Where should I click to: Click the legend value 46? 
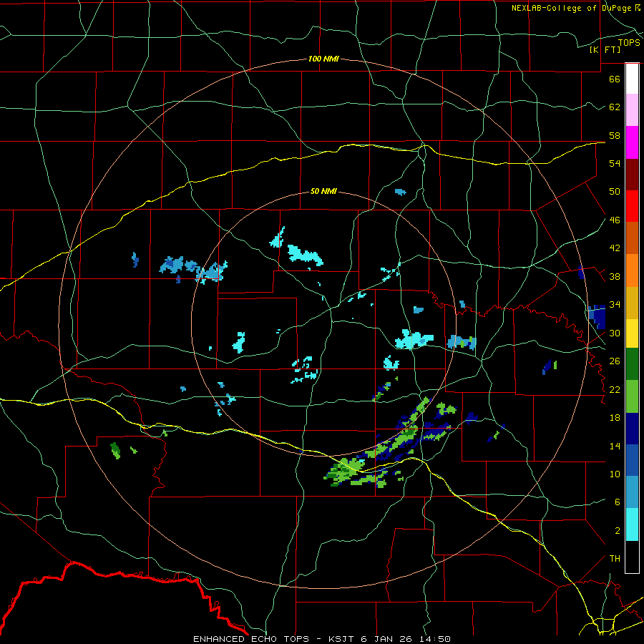615,220
